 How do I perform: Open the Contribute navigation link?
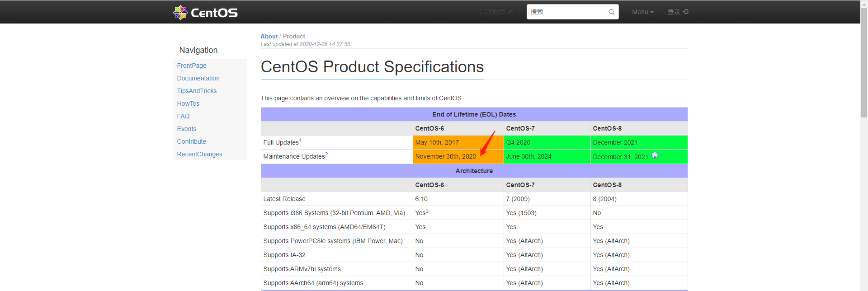tap(191, 141)
